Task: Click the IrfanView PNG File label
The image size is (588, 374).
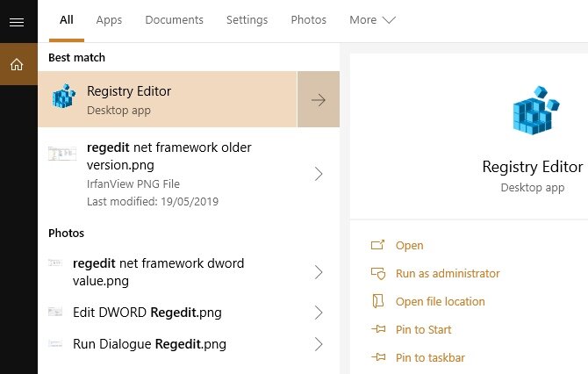Action: 133,184
